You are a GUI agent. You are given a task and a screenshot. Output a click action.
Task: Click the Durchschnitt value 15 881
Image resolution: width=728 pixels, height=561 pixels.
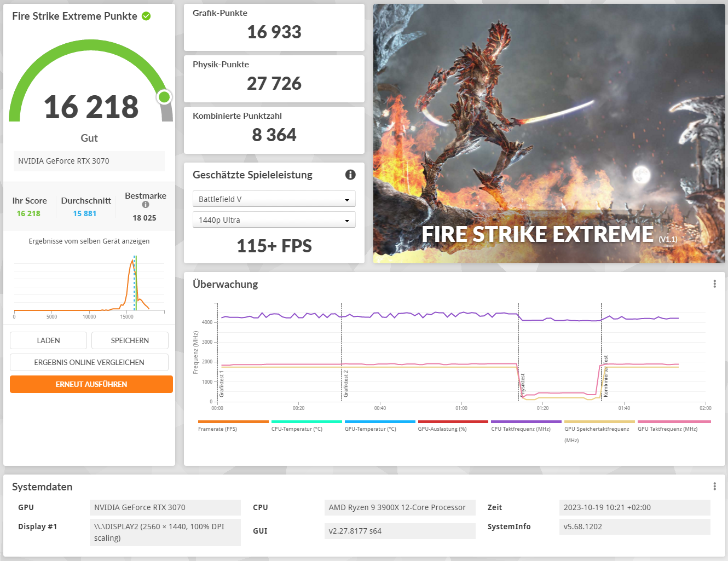point(85,213)
